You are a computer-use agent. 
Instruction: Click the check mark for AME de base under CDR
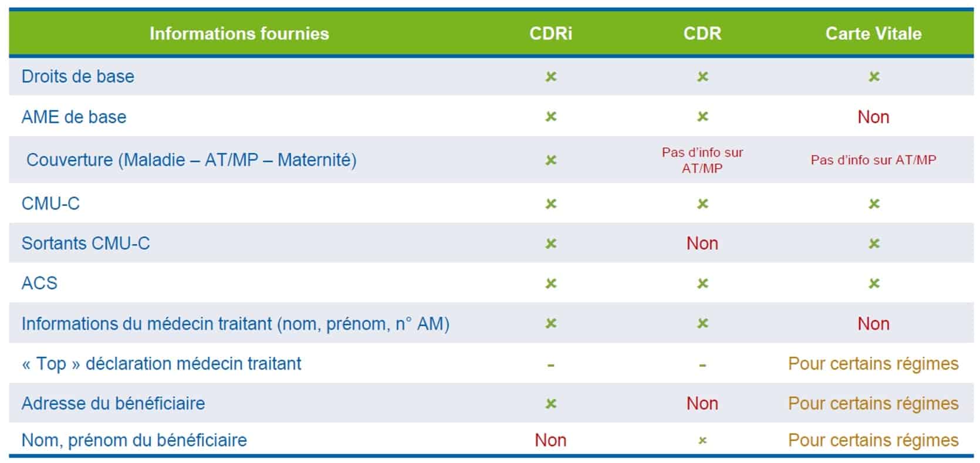[702, 116]
